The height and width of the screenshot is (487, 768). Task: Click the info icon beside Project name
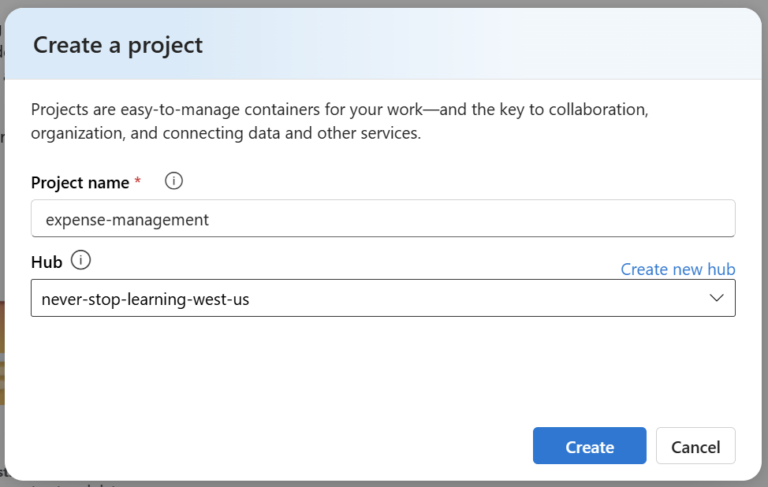tap(174, 181)
